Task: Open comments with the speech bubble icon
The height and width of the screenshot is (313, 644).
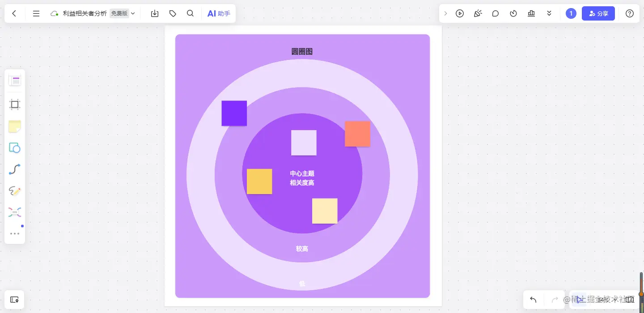Action: [496, 13]
